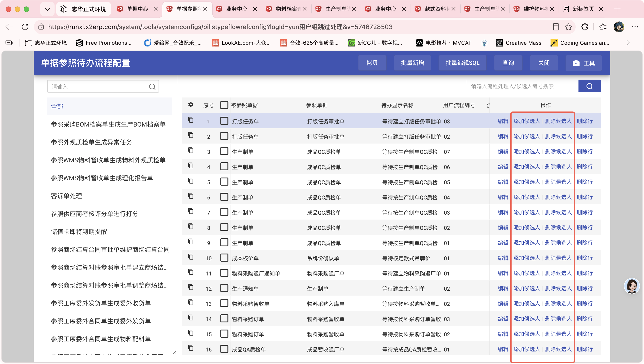Check the row 1 打版任务单 checkbox
This screenshot has height=364, width=644.
pos(224,121)
